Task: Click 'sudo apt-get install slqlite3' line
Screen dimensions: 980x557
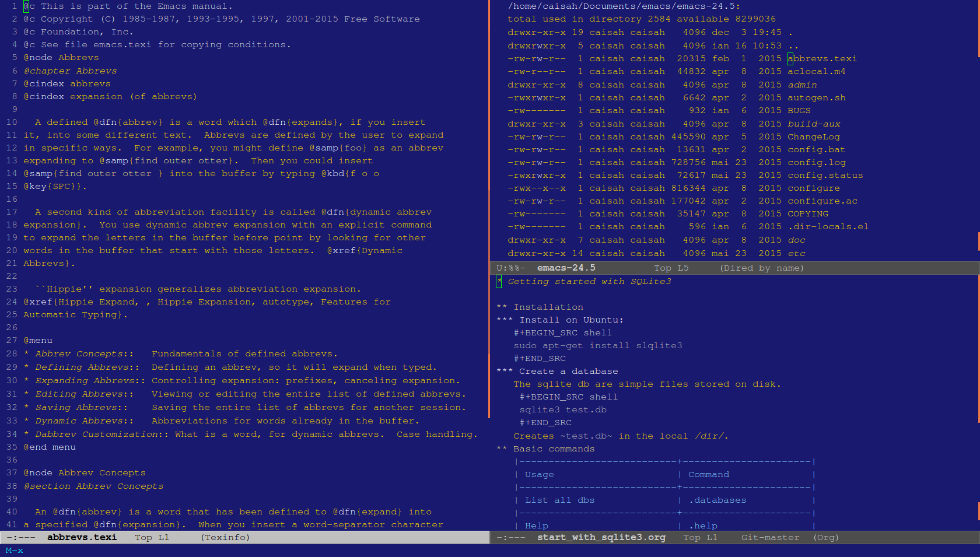Action: [x=597, y=345]
